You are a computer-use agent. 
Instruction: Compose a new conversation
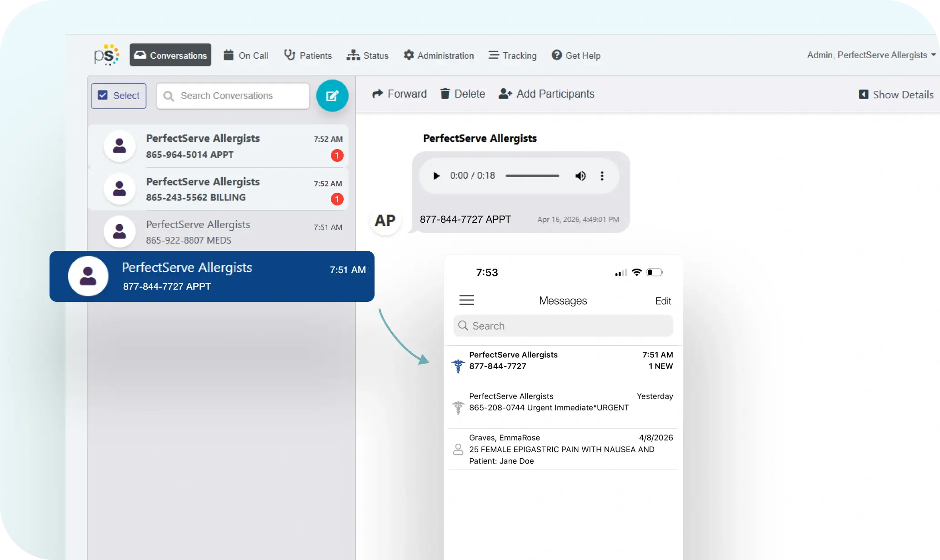point(332,95)
